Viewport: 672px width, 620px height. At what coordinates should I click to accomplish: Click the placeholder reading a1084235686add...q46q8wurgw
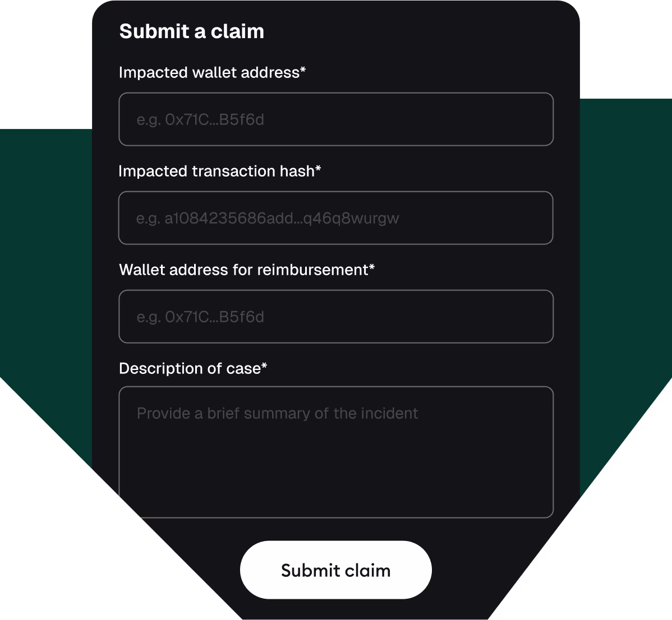tap(268, 218)
